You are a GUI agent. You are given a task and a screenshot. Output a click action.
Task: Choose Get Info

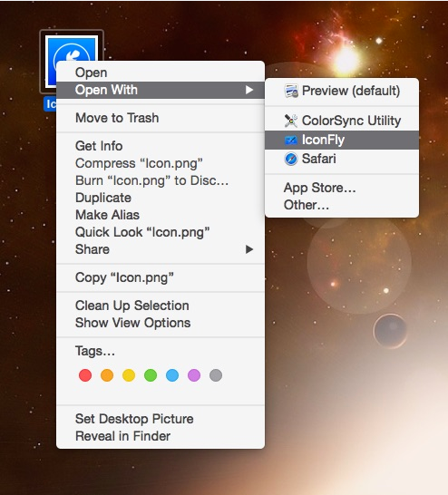[x=161, y=146]
